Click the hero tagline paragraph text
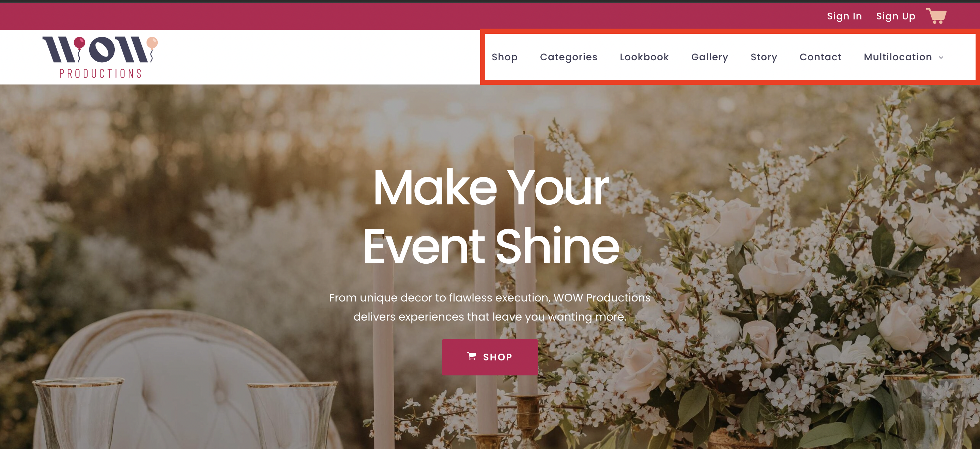This screenshot has height=449, width=980. [490, 307]
